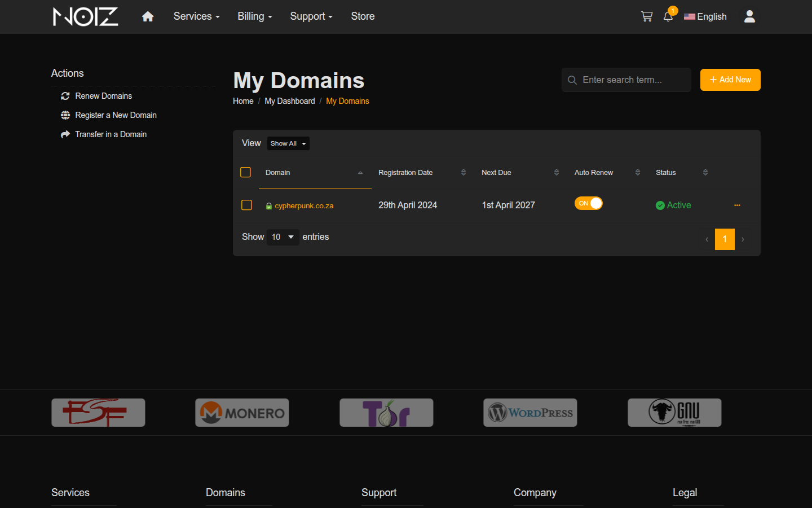Screen dimensions: 812x508
Task: Click the Add New button
Action: coord(730,80)
